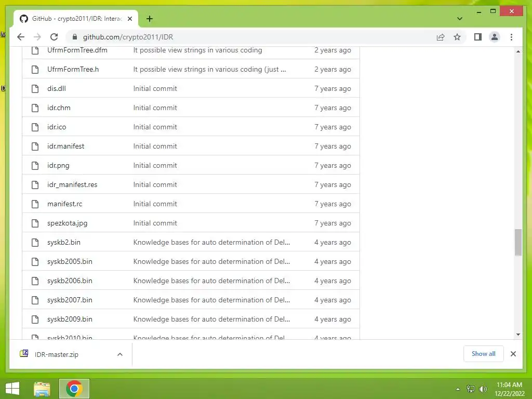Open the taskbar clock and date
This screenshot has height=399, width=532.
point(509,389)
